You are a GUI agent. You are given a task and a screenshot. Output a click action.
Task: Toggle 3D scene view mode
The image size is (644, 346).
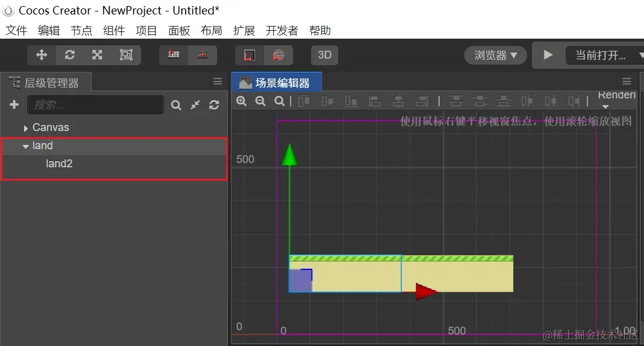(324, 55)
